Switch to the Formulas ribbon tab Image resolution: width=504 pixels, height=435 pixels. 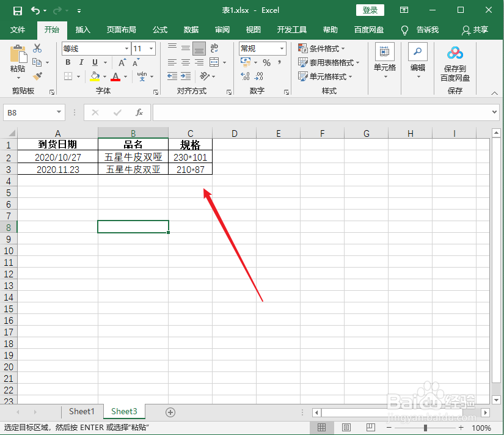[160, 30]
